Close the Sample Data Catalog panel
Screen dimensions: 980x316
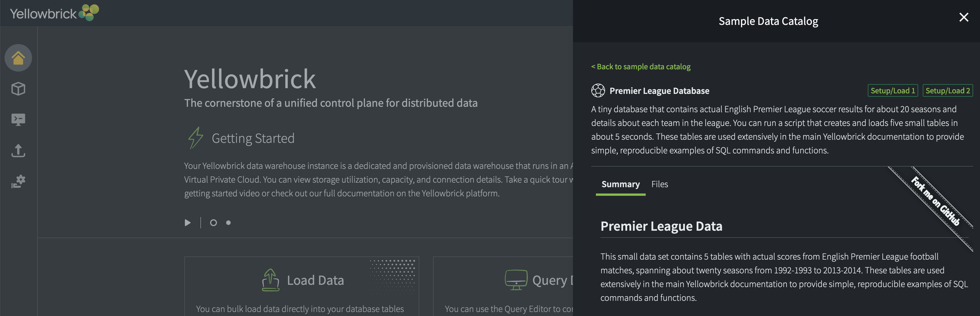coord(964,17)
